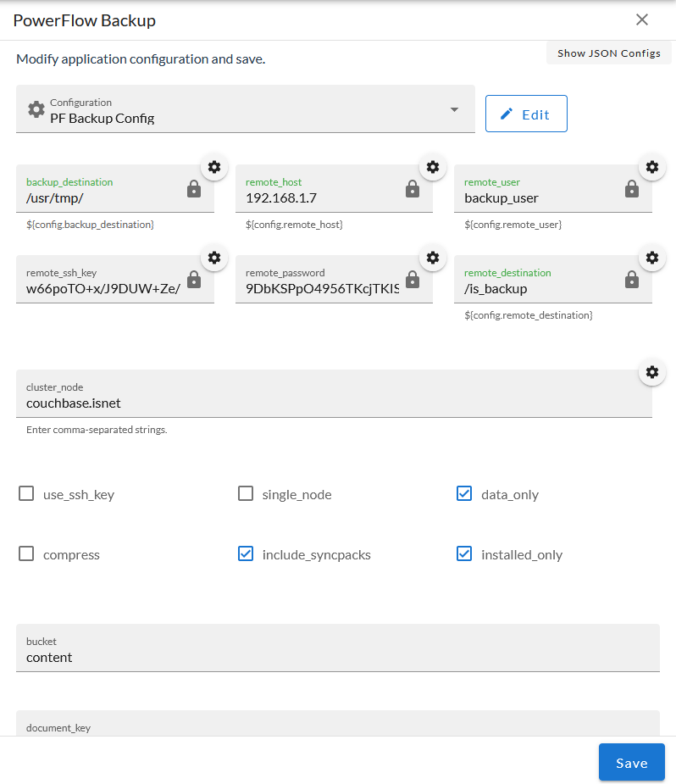Image resolution: width=676 pixels, height=784 pixels.
Task: Expand the Configuration dropdown arrow
Action: pyautogui.click(x=454, y=110)
